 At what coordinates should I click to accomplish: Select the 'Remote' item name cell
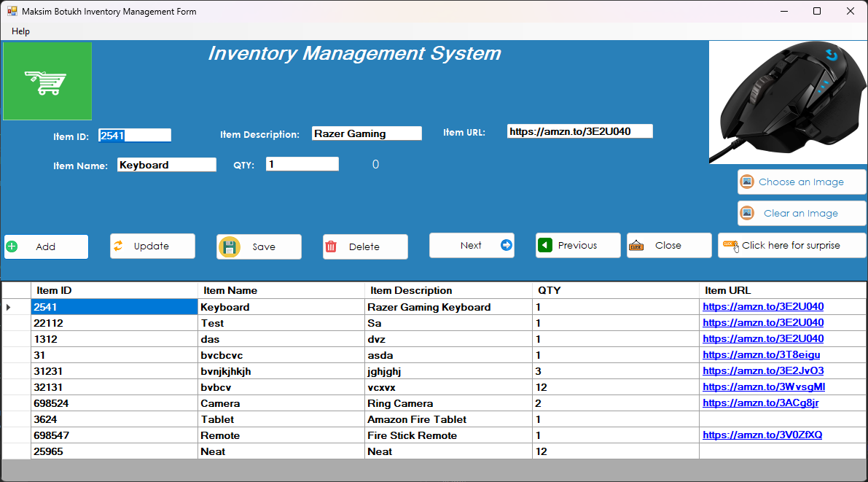point(281,435)
